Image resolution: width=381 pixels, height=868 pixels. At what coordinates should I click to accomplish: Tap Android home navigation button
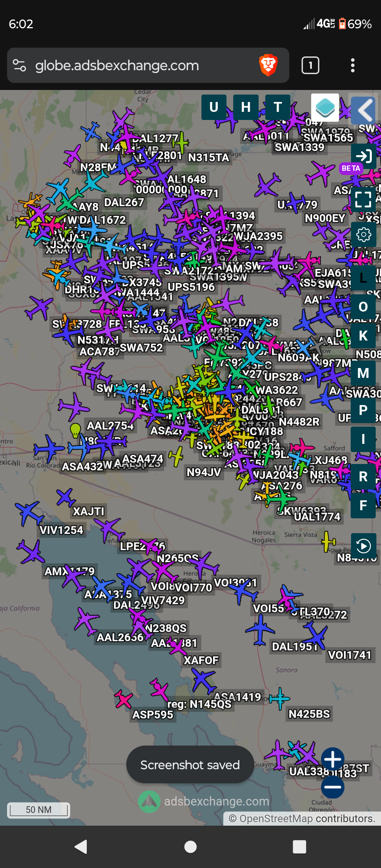coord(190,846)
